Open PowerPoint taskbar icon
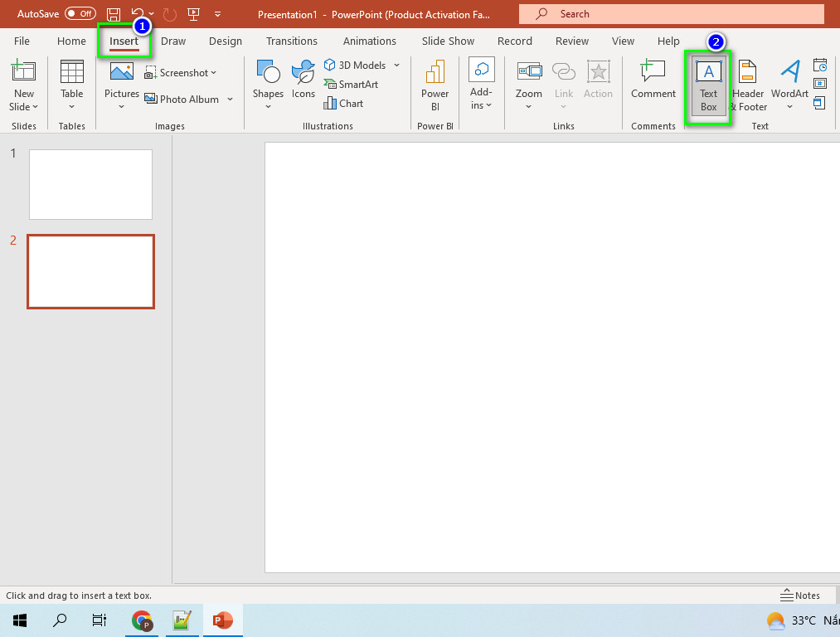Screen dimensions: 840x637 (222, 620)
